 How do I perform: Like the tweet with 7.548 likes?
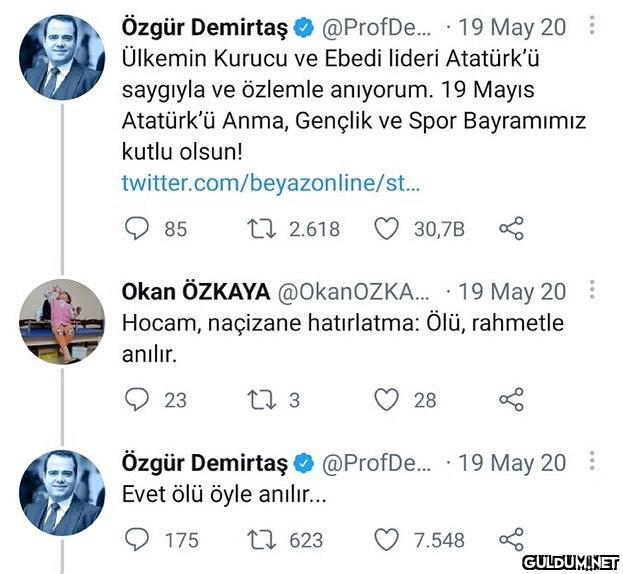(387, 540)
